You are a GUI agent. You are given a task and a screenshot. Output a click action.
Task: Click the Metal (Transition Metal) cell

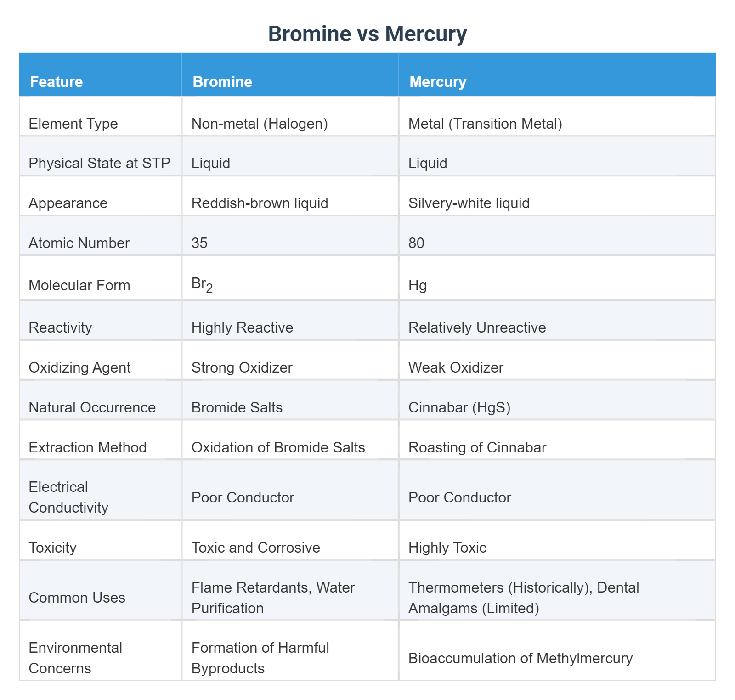[557, 116]
